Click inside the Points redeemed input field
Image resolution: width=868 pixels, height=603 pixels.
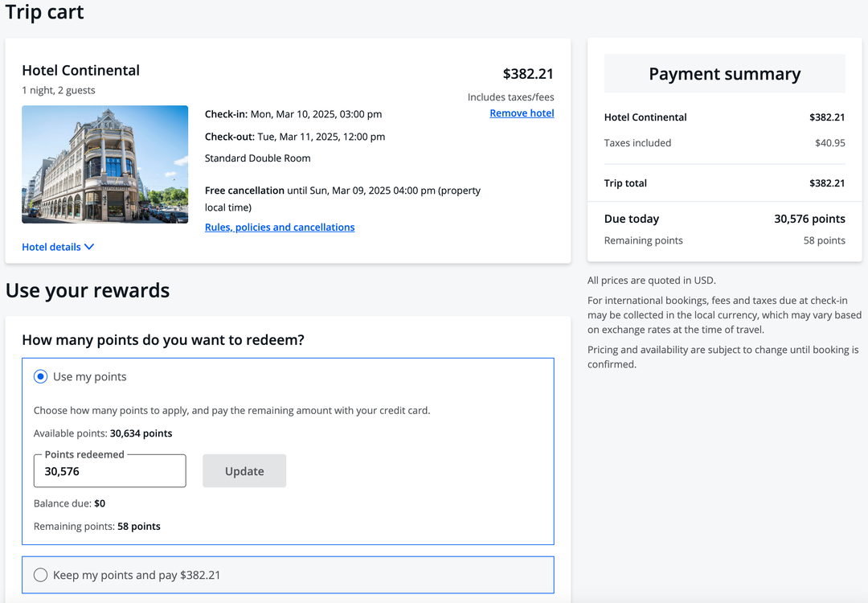109,471
